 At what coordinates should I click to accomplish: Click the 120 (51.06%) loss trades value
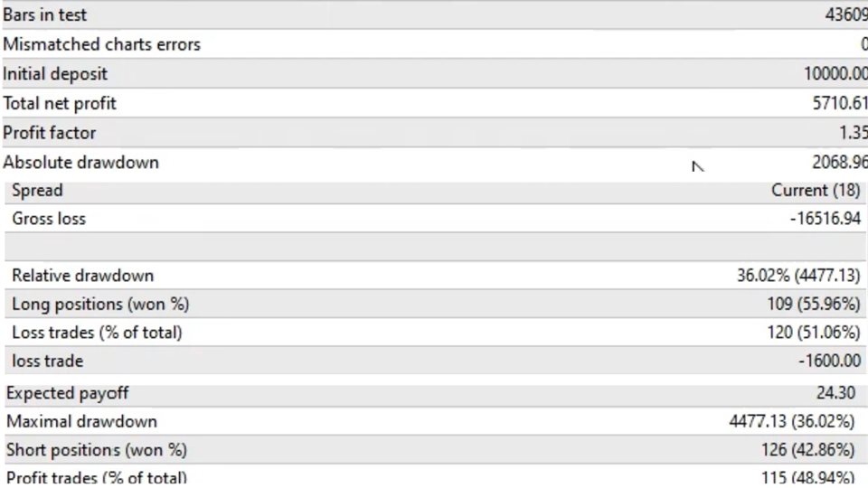(814, 333)
